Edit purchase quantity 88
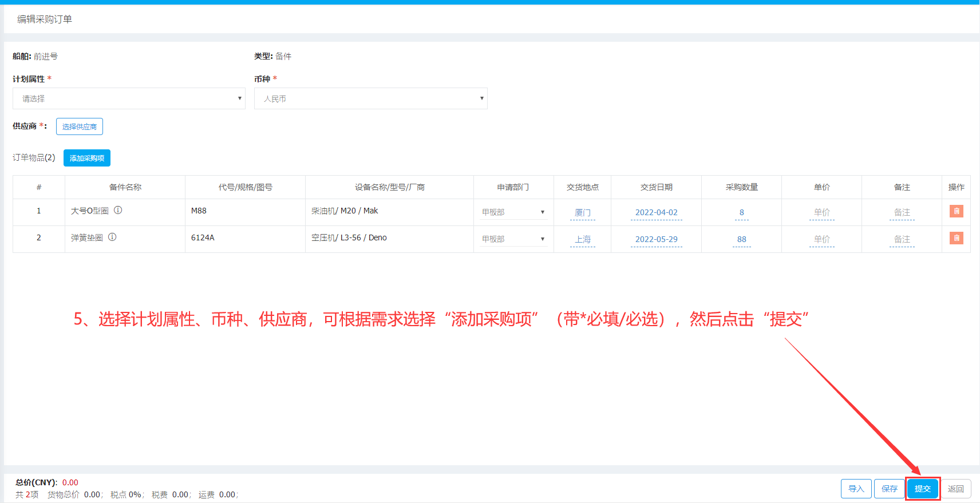Viewport: 980px width, 503px height. coord(742,240)
